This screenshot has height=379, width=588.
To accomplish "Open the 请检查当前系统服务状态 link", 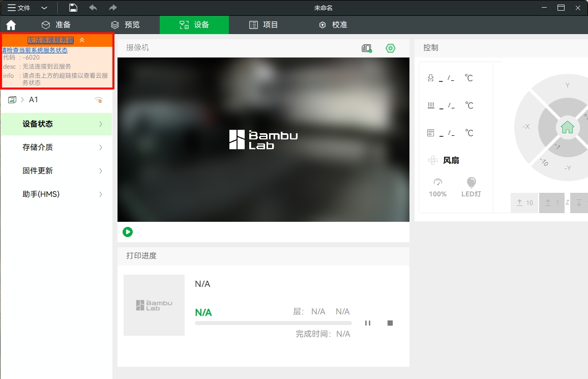I will click(35, 50).
